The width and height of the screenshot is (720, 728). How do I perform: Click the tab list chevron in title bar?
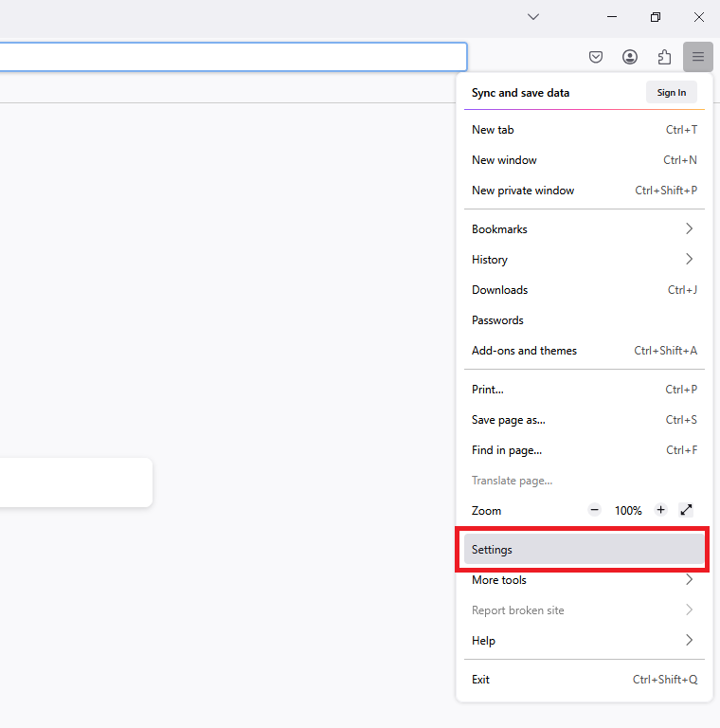coord(533,17)
